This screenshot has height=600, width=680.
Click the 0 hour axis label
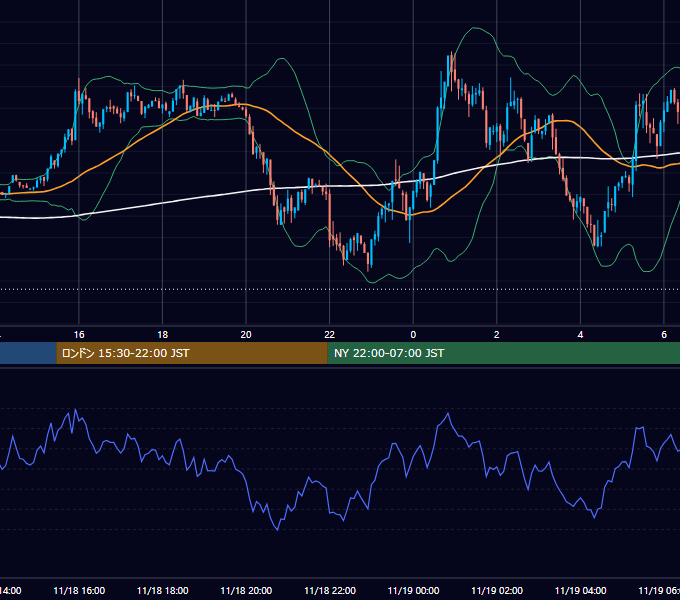(413, 335)
